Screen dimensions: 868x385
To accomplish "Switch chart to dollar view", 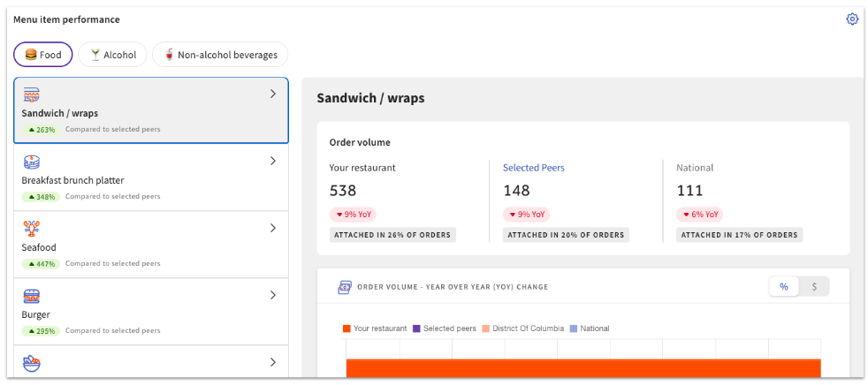I will (x=814, y=287).
